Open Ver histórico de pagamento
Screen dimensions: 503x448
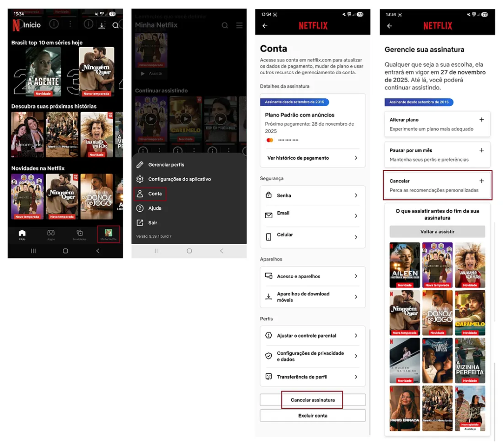(x=312, y=158)
